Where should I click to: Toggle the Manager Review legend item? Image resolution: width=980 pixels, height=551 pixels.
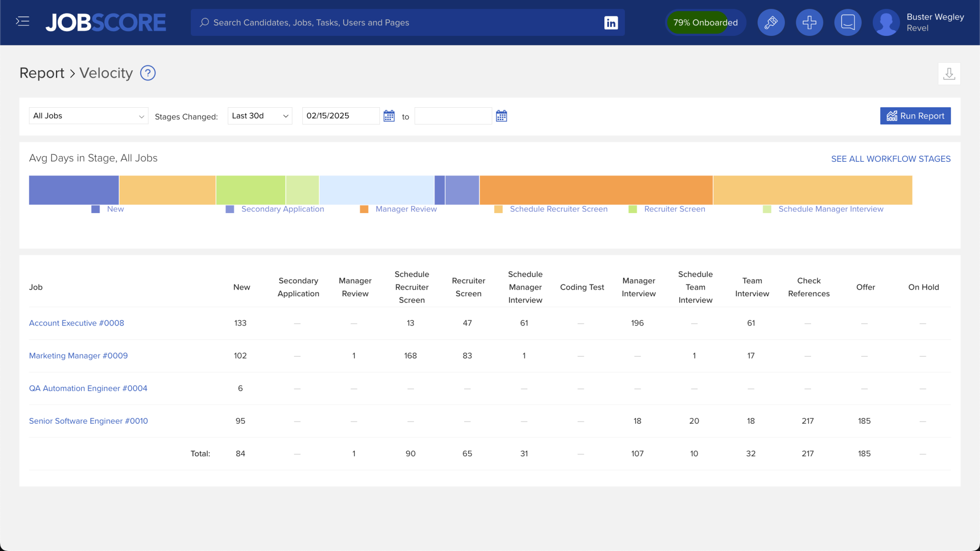(x=405, y=209)
